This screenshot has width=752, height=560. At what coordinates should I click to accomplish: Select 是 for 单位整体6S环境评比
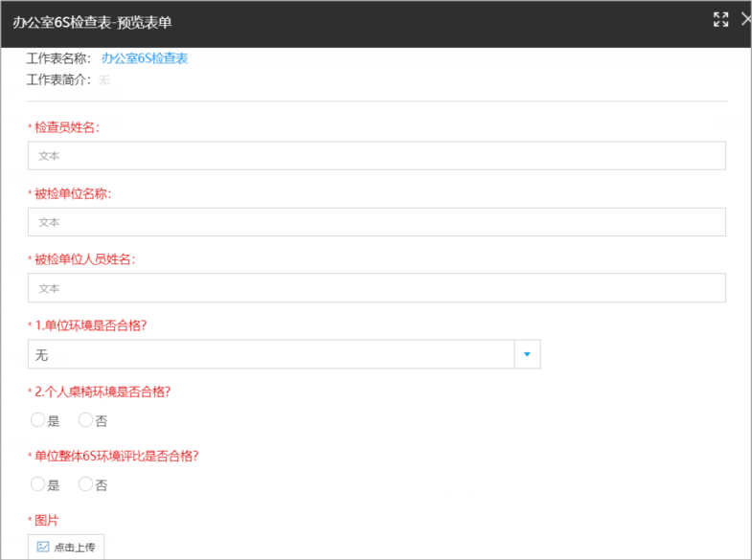(x=37, y=484)
